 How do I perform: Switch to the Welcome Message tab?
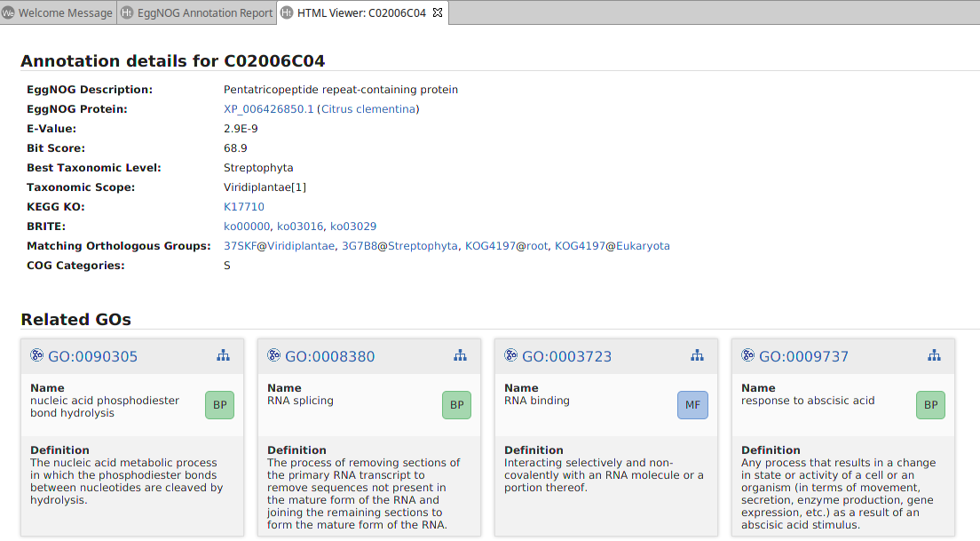click(x=58, y=12)
